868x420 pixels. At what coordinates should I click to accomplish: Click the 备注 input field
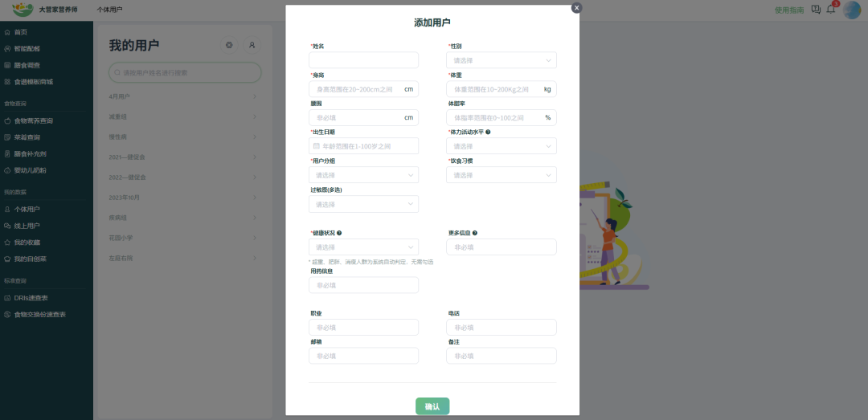[502, 356]
